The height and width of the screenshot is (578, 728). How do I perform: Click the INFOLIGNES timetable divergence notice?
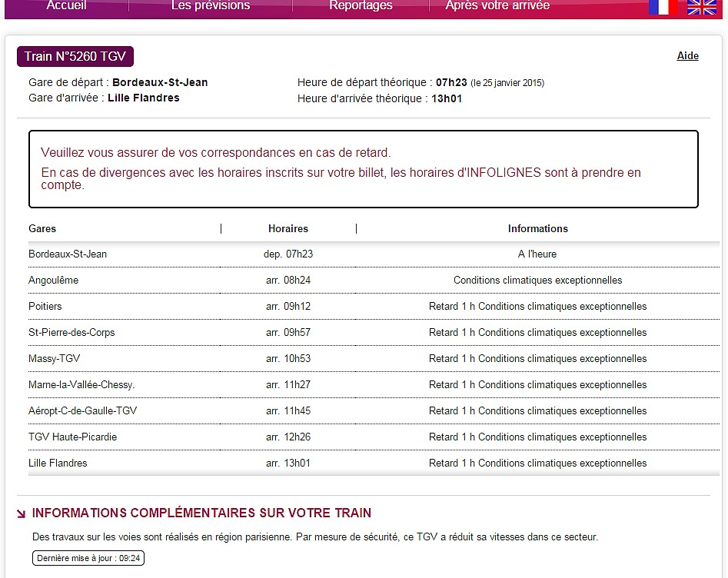(341, 179)
